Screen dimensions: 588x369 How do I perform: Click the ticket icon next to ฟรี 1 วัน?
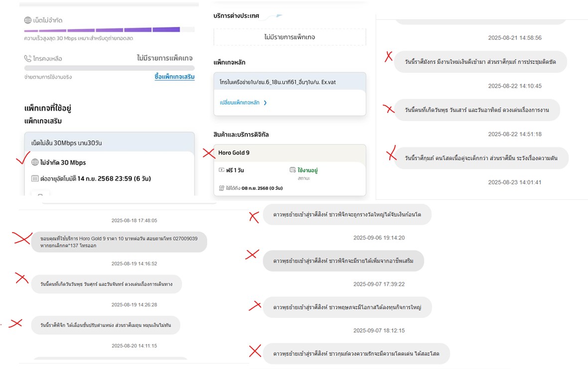(222, 170)
